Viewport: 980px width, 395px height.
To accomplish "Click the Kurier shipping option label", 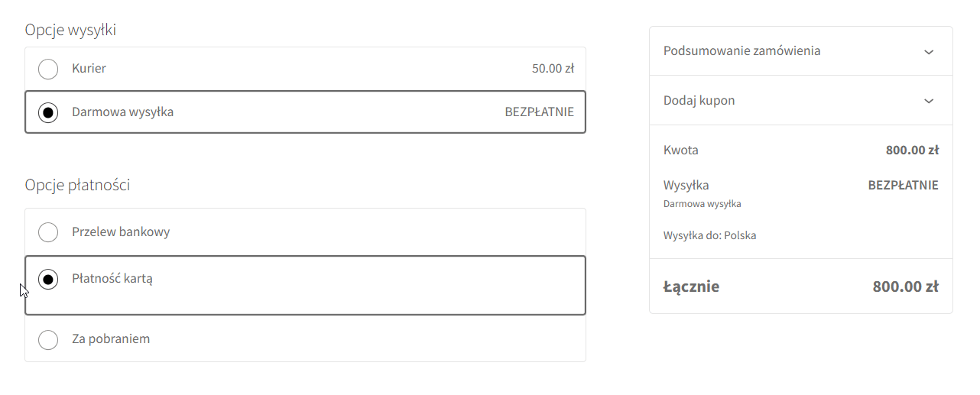I will pos(89,69).
